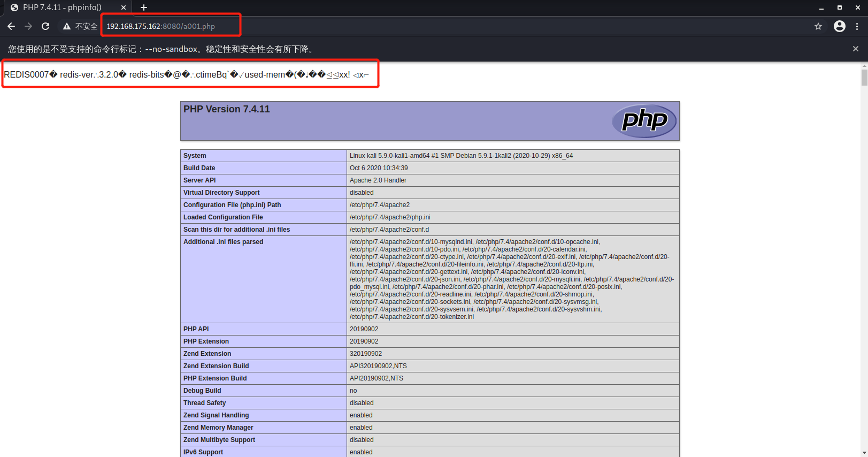Image resolution: width=868 pixels, height=457 pixels.
Task: Click the PHP Extension label
Action: (206, 341)
